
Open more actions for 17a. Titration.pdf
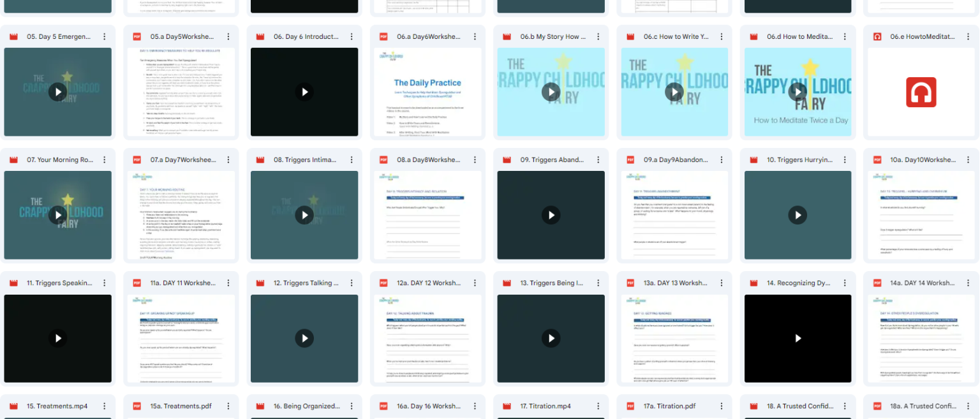pos(721,406)
